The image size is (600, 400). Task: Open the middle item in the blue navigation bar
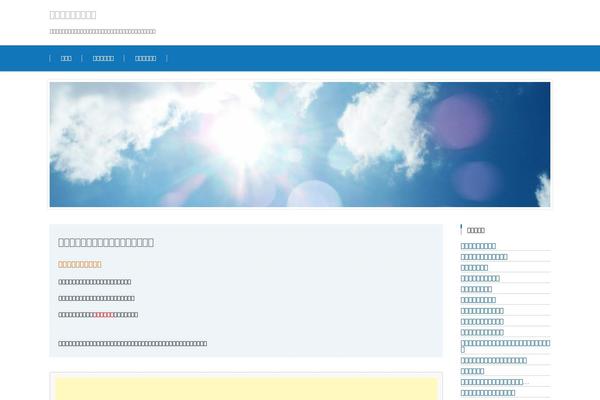pyautogui.click(x=103, y=58)
